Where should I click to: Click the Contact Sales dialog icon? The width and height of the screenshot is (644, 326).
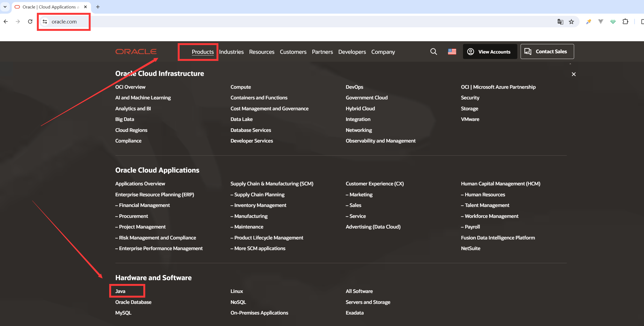click(528, 51)
